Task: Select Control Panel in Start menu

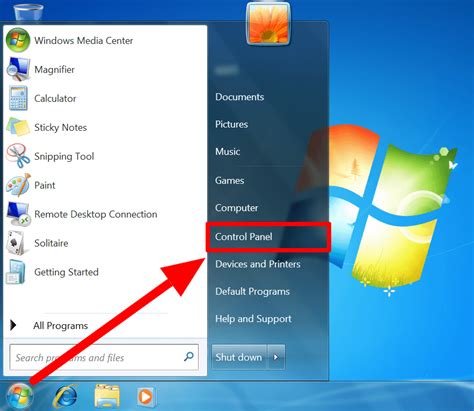Action: pos(244,237)
